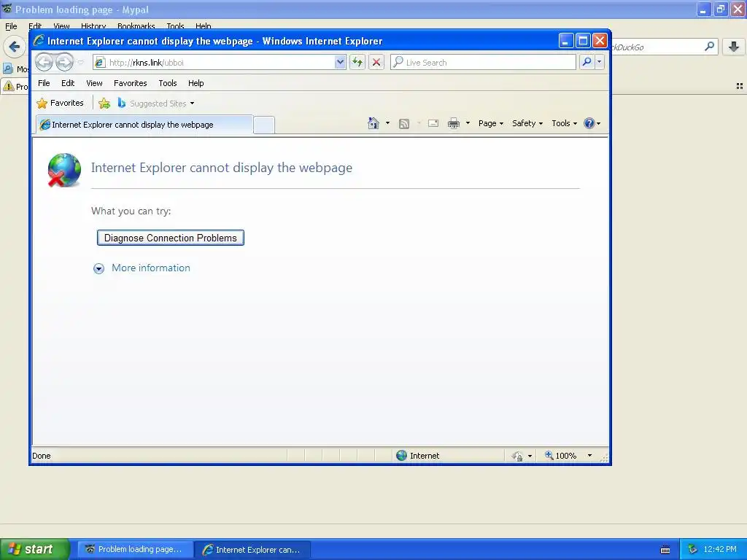The height and width of the screenshot is (560, 747).
Task: Switch to 'Internet Explorer can...' taskbar item
Action: pos(253,550)
